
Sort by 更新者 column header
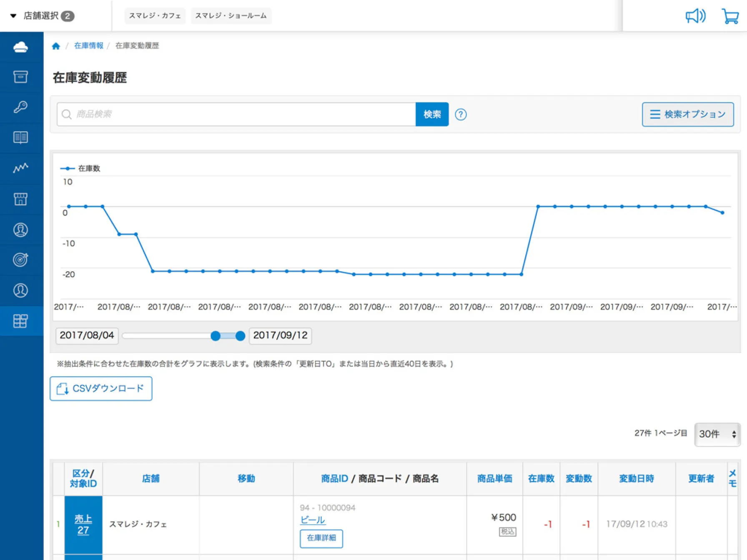701,478
